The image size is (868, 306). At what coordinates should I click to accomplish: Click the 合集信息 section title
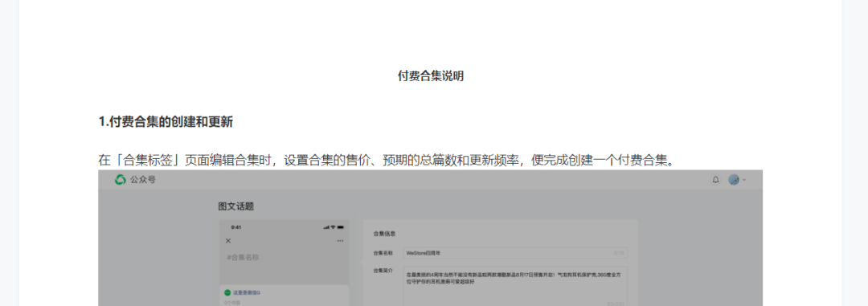pyautogui.click(x=384, y=234)
